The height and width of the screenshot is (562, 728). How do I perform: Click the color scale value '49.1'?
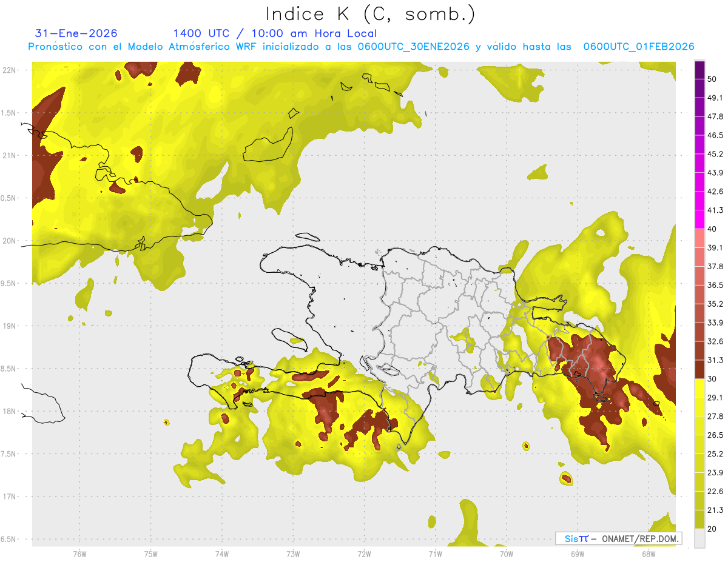pyautogui.click(x=716, y=98)
